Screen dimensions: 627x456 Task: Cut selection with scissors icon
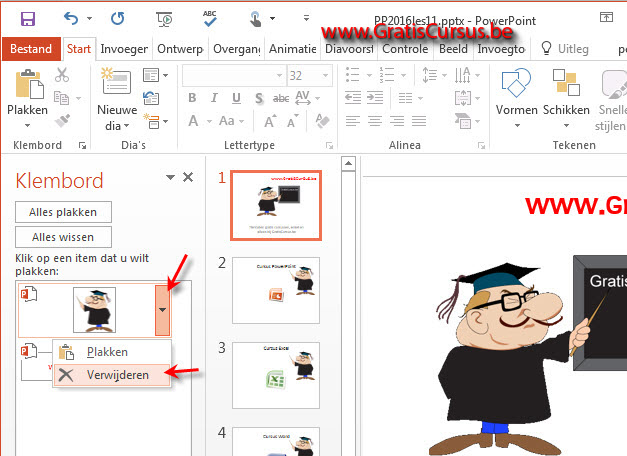coord(62,75)
